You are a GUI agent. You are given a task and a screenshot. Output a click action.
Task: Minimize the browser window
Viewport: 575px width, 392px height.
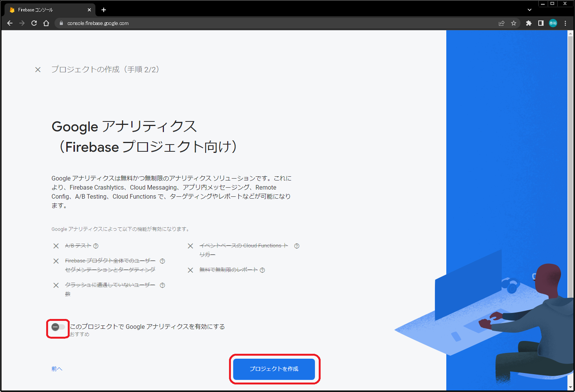click(543, 4)
